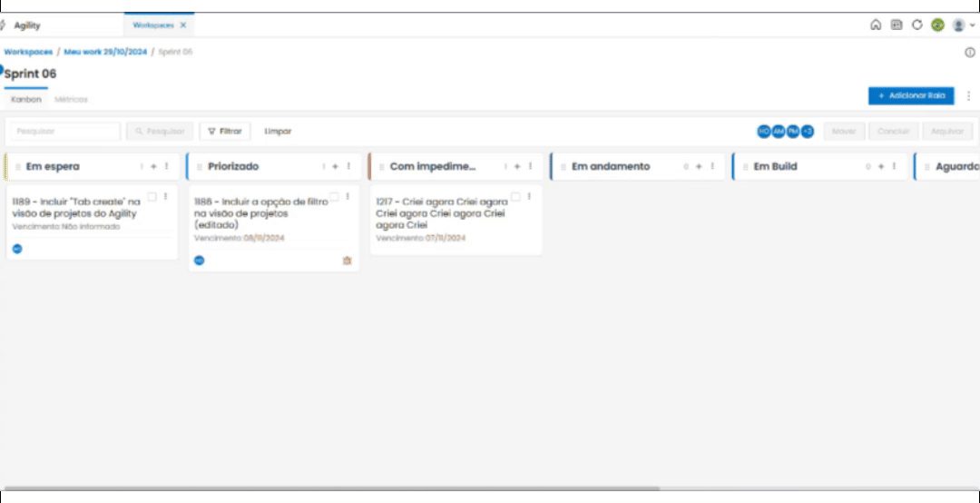Click the Arquivar button
The width and height of the screenshot is (980, 503).
point(947,132)
